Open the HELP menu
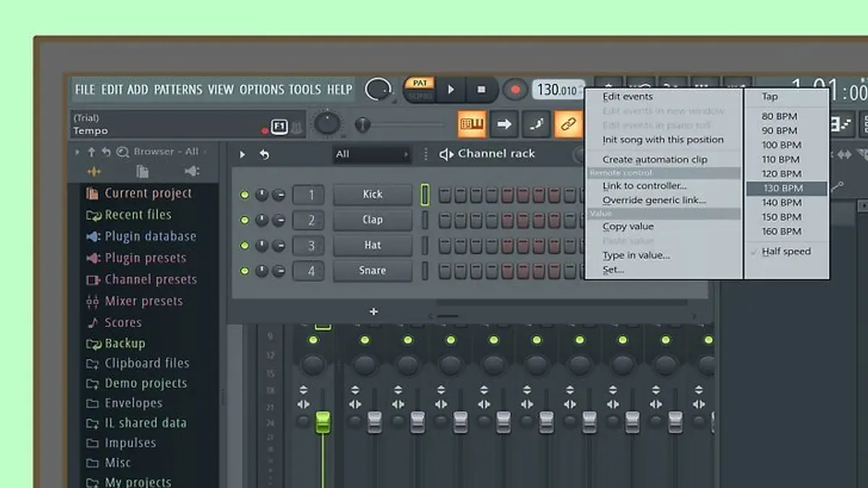Screen dimensions: 868x488 (x=339, y=90)
